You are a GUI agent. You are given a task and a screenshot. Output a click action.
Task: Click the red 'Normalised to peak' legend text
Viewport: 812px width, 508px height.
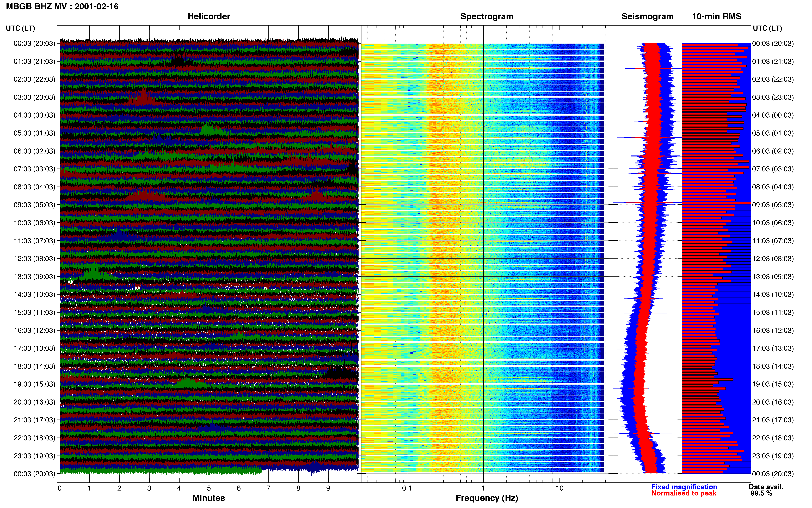(x=684, y=493)
